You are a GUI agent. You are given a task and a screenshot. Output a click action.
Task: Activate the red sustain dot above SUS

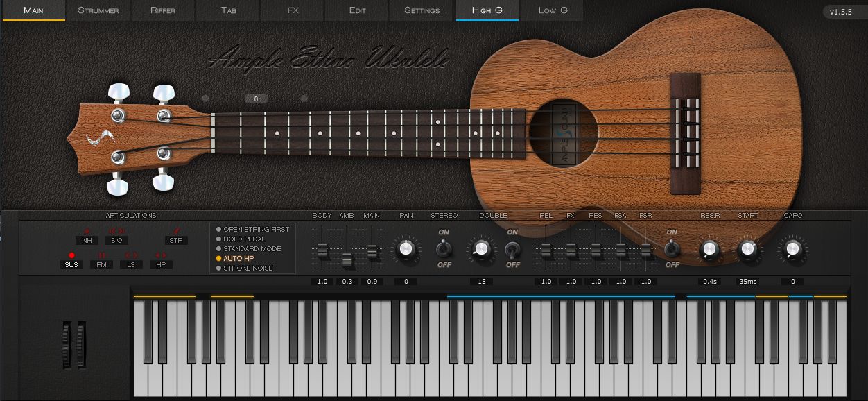[71, 255]
